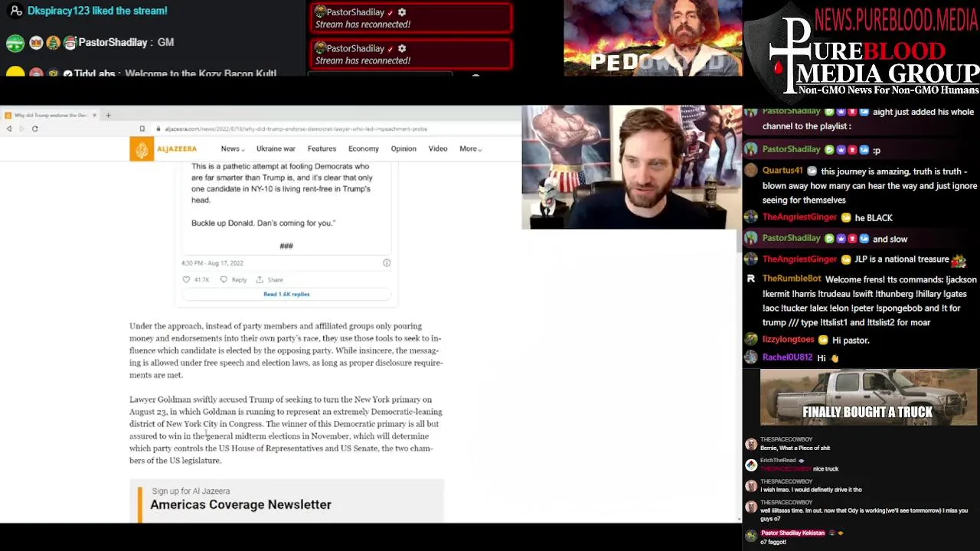
Task: Click username Quartus41 in chat
Action: point(782,171)
